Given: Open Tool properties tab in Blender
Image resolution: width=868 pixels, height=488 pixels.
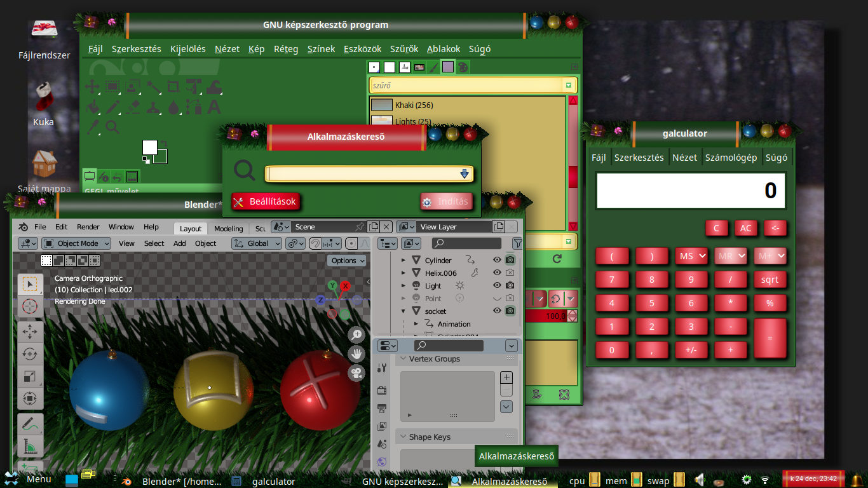Looking at the screenshot, I should click(x=382, y=367).
